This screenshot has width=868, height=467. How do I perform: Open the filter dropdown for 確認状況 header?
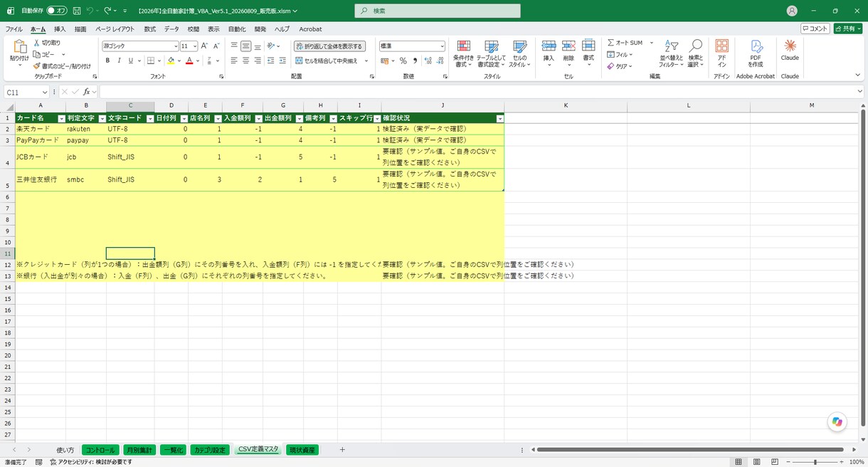499,118
